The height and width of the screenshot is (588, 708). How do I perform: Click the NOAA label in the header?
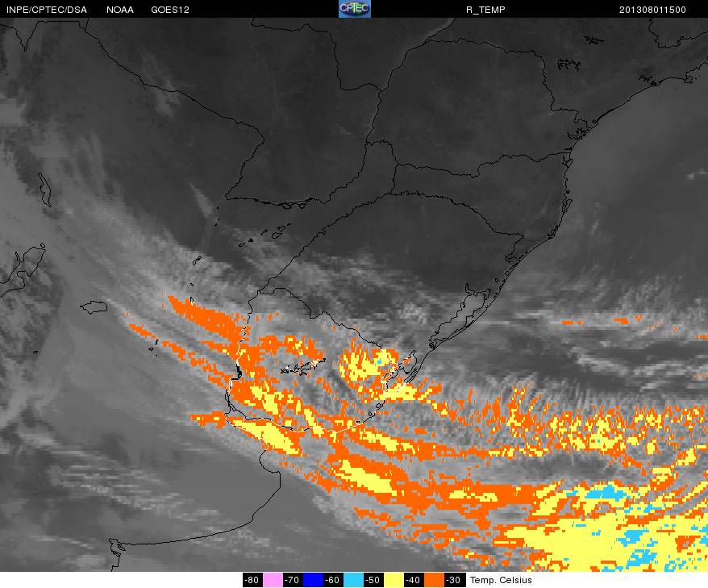coord(119,10)
